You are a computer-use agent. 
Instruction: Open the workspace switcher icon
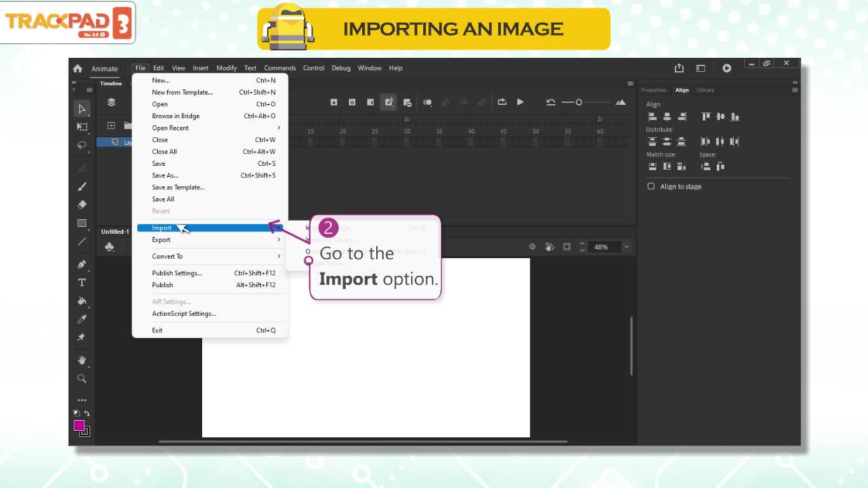(x=700, y=68)
